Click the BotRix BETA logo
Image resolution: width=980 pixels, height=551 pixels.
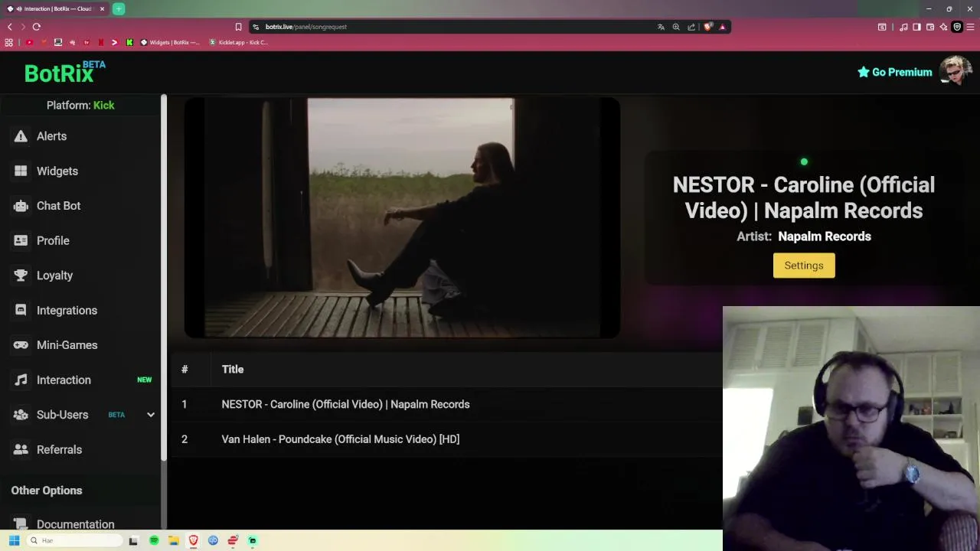pos(65,72)
